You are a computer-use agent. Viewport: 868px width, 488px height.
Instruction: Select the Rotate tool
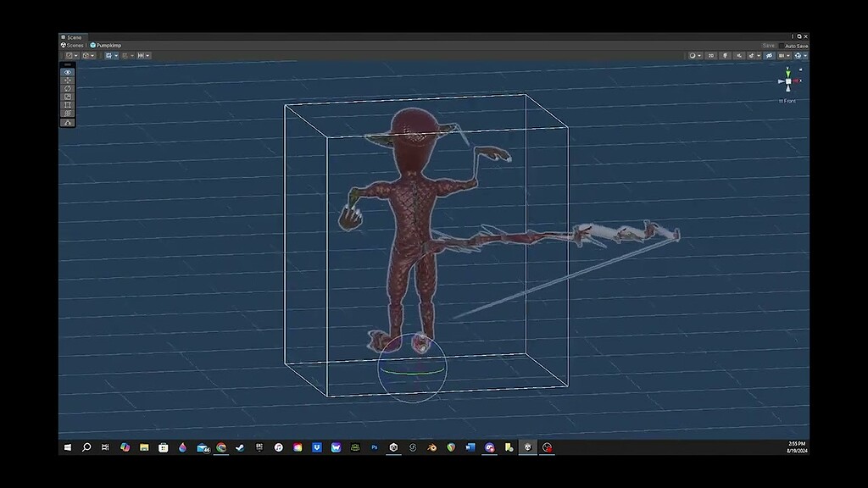[x=67, y=88]
